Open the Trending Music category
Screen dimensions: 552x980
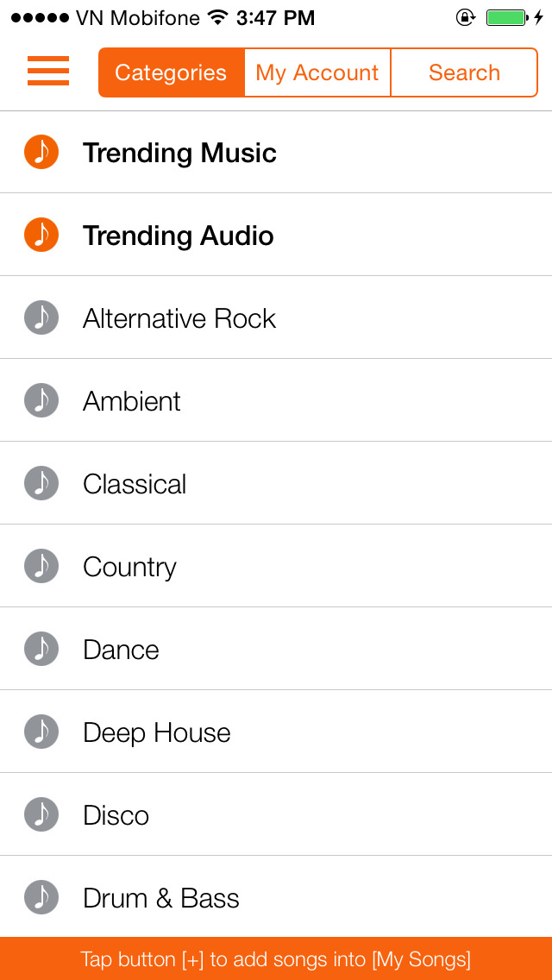coord(179,153)
